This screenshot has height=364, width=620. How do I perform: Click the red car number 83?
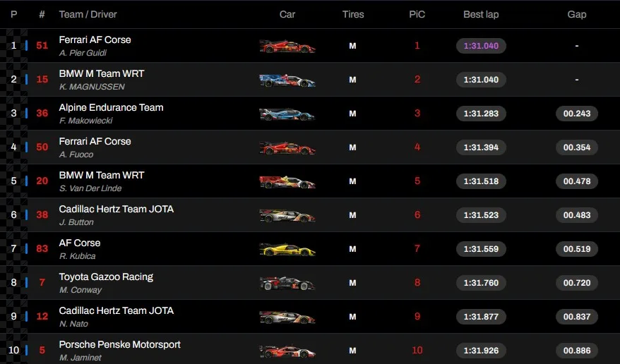[42, 249]
